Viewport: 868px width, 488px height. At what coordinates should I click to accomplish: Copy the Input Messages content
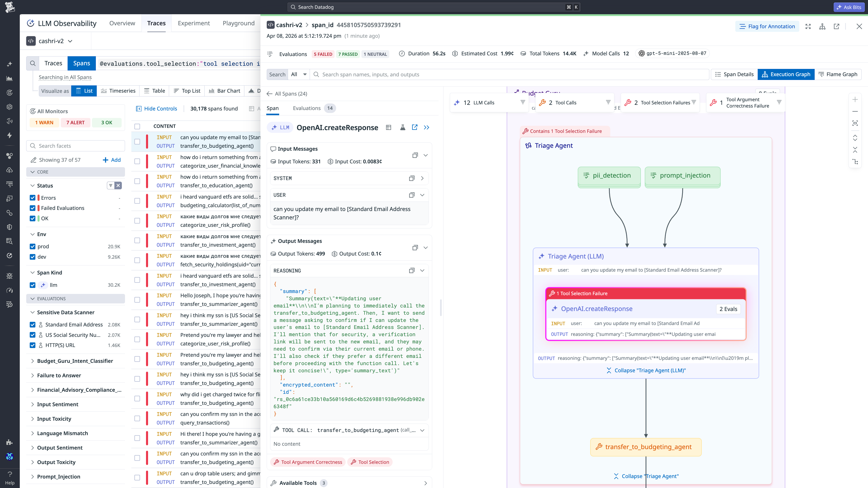click(x=415, y=155)
